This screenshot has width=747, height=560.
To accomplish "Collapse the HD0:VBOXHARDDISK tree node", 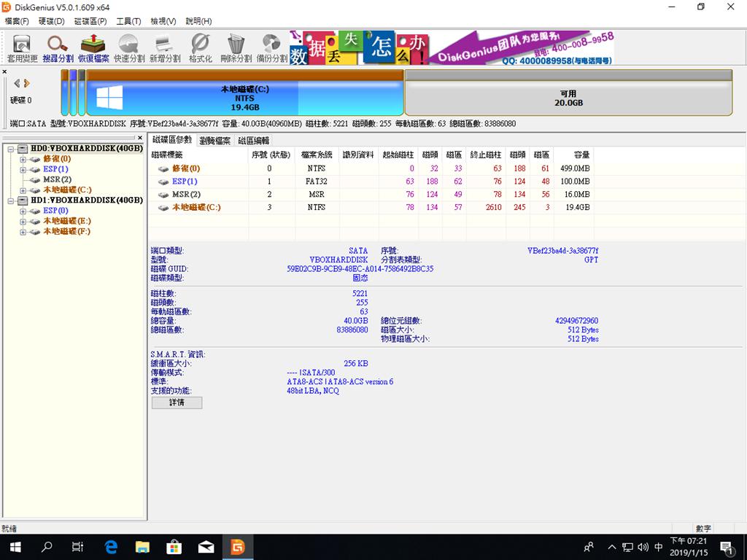I will [12, 149].
